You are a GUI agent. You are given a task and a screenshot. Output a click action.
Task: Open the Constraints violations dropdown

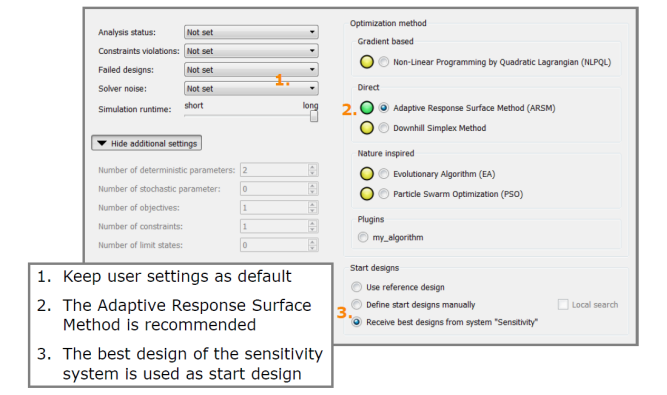pyautogui.click(x=251, y=51)
